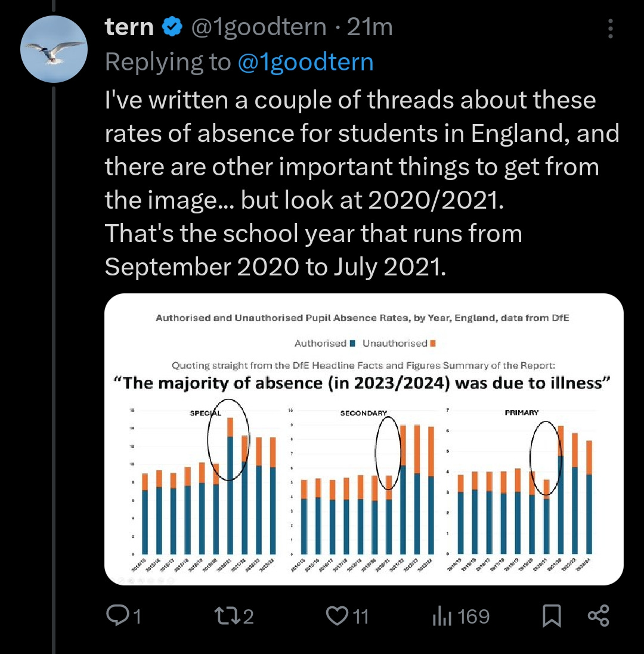
Task: Tap the share icon
Action: pos(599,616)
